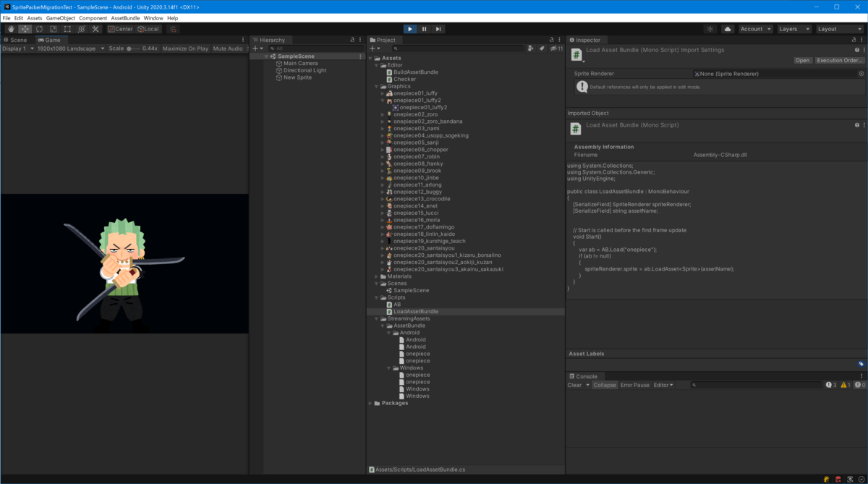Toggle the Center pivot mode button
Screen dimensions: 868x484
(x=122, y=29)
